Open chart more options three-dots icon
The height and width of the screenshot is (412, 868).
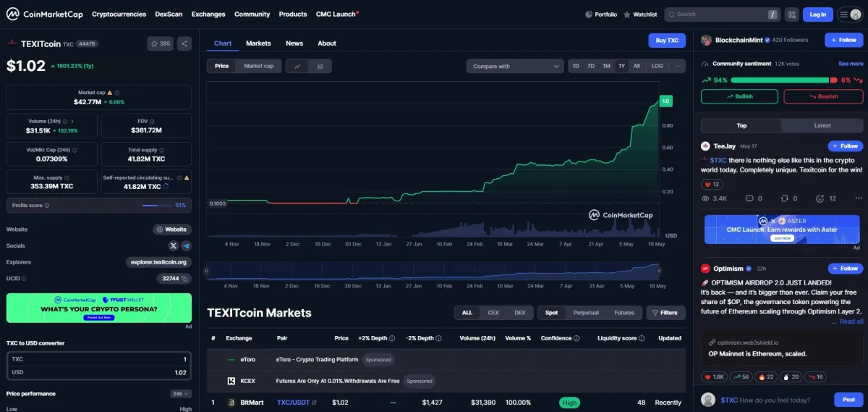pos(678,66)
